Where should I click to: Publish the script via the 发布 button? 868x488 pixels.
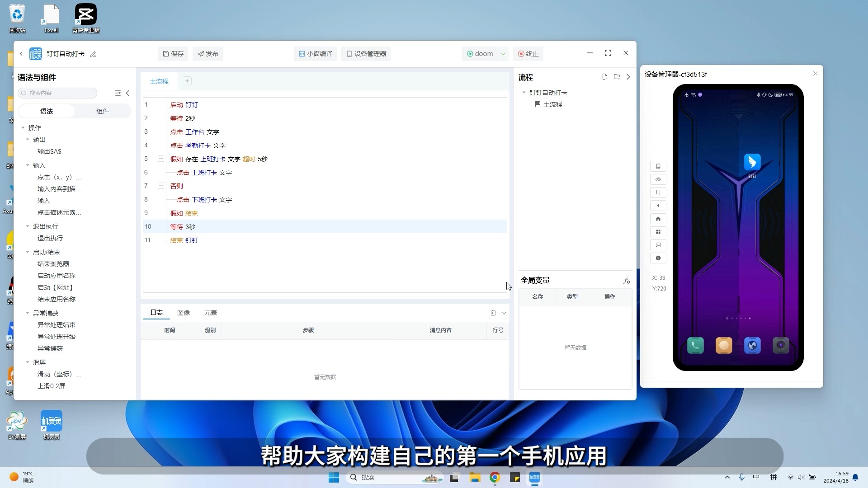pos(208,54)
